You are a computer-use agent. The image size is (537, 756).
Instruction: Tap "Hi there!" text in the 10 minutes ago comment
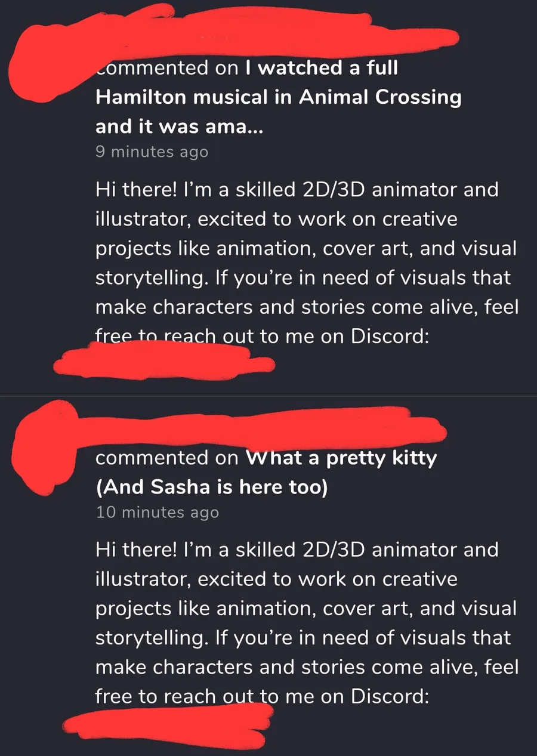[134, 549]
